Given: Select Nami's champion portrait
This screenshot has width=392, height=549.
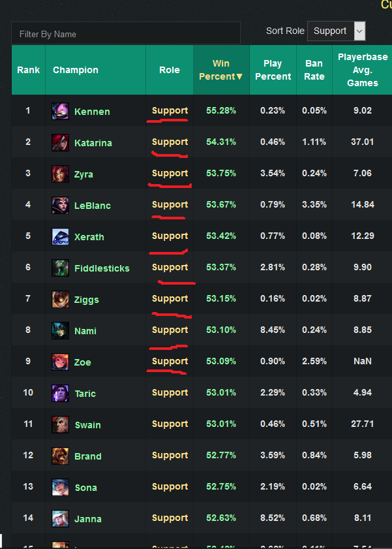Looking at the screenshot, I should click(x=60, y=330).
